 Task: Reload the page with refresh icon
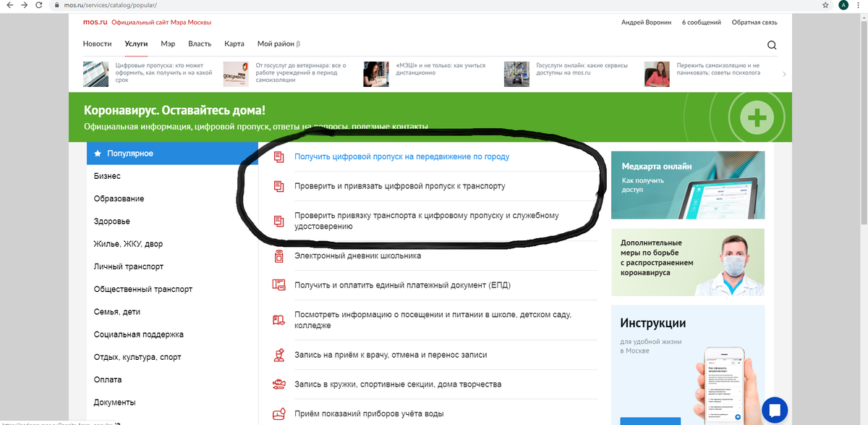point(38,5)
